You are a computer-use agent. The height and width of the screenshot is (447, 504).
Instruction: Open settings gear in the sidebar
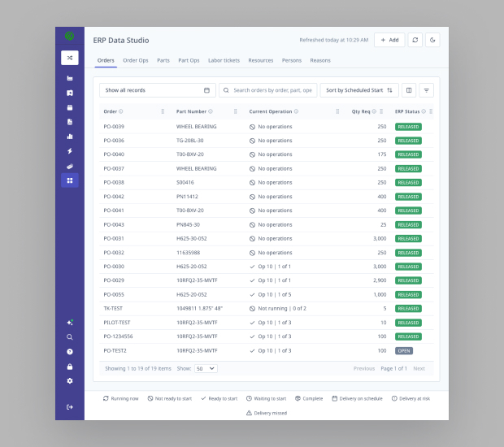(70, 380)
